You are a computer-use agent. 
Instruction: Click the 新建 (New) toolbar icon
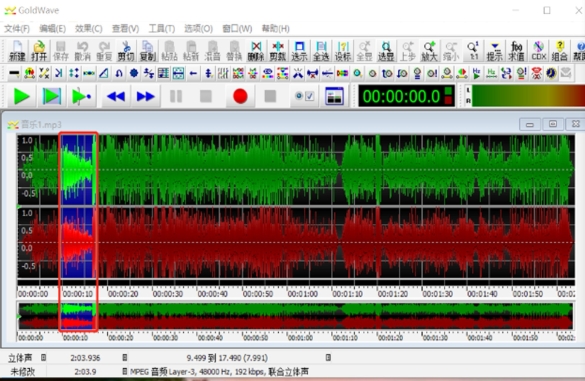[x=17, y=51]
